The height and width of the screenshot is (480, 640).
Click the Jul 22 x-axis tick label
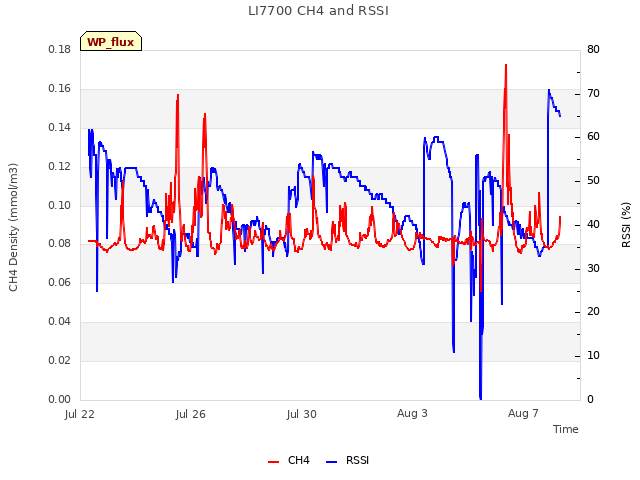pyautogui.click(x=80, y=414)
